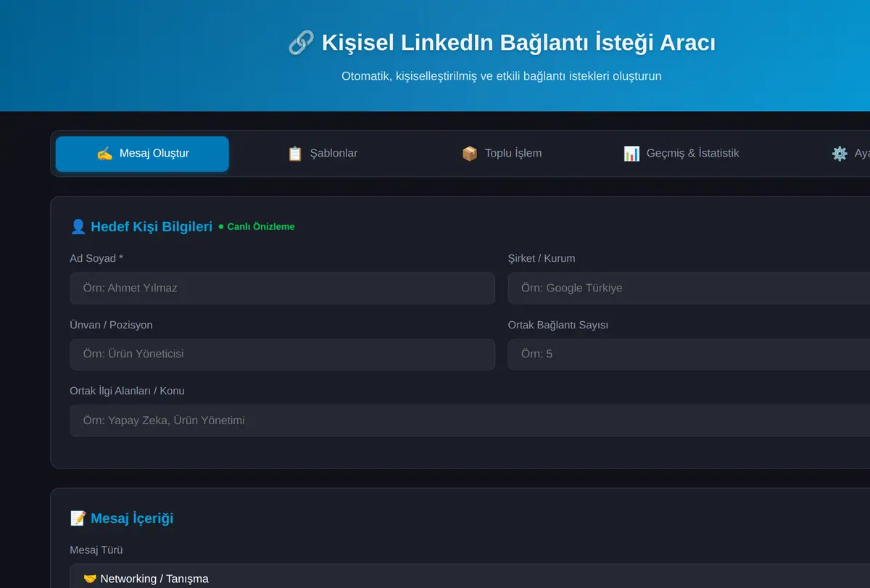
Task: Click the Ortak Bağlantı Sayısı label
Action: pyautogui.click(x=558, y=325)
